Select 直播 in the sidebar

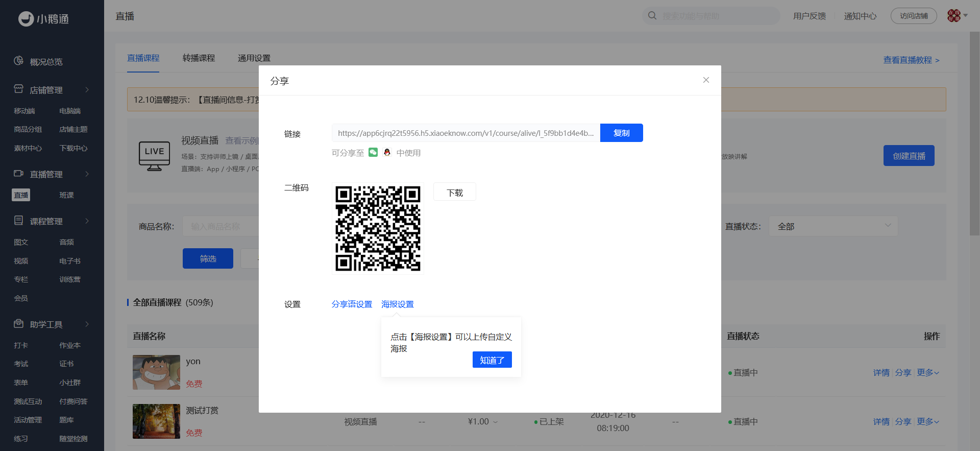pos(21,195)
